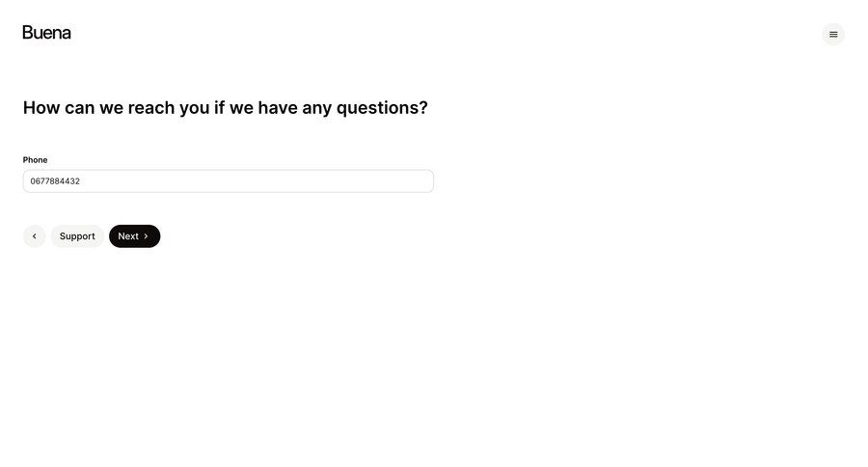This screenshot has width=868, height=467.
Task: Contact Support via the pill button
Action: (77, 236)
